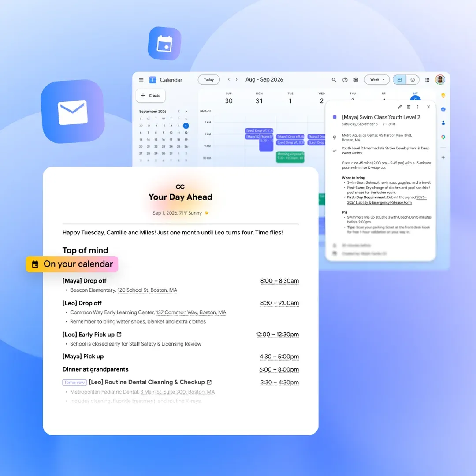Click the Your Day Ahead heading
The image size is (476, 476).
(x=180, y=197)
